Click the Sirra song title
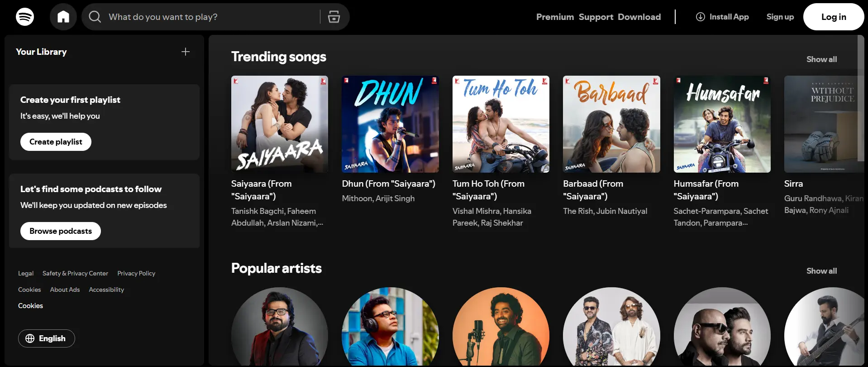The height and width of the screenshot is (367, 868). [x=793, y=183]
